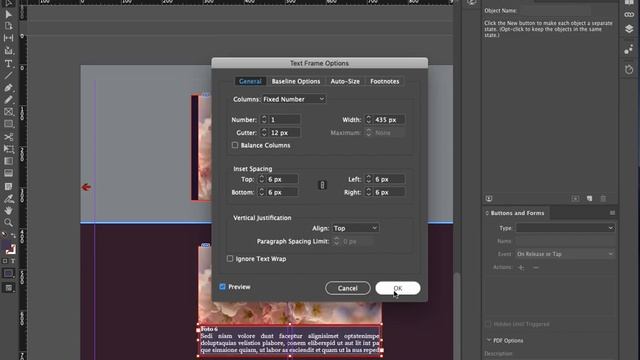640x360 pixels.
Task: Toggle Hidden Until Triggered checkbox
Action: pos(488,324)
